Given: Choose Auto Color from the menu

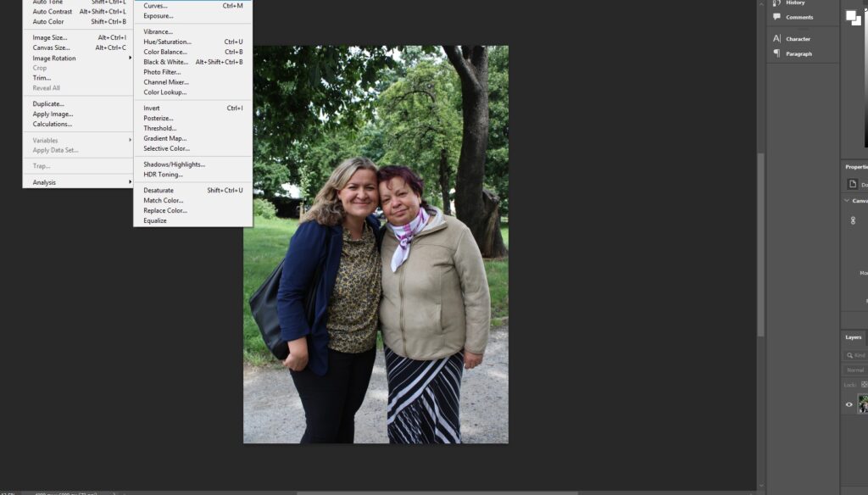Looking at the screenshot, I should click(x=77, y=21).
